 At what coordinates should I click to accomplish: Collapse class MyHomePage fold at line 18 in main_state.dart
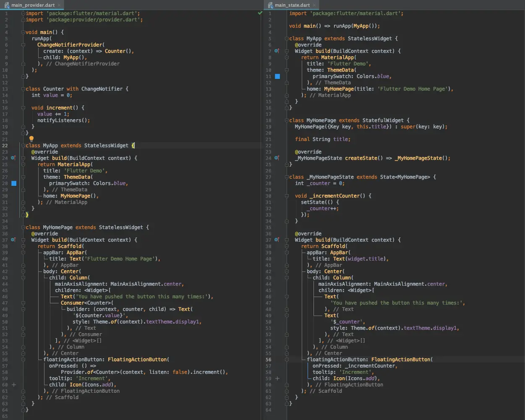tap(287, 120)
